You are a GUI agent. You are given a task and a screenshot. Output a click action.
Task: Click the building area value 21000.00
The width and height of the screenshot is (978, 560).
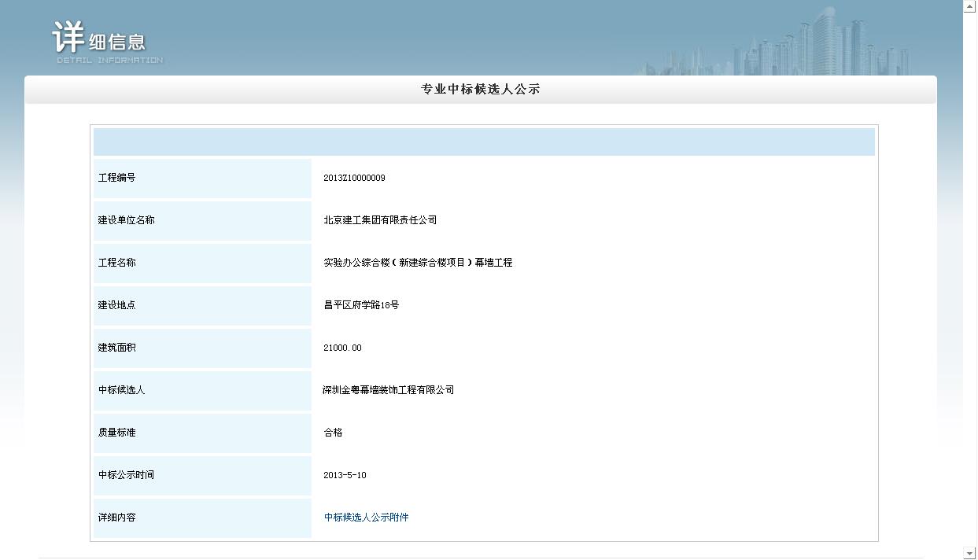(342, 348)
